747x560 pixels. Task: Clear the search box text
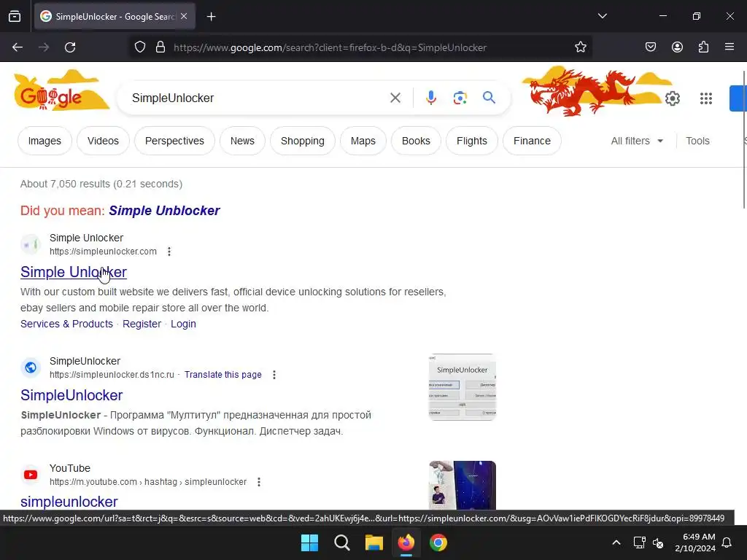pos(395,98)
